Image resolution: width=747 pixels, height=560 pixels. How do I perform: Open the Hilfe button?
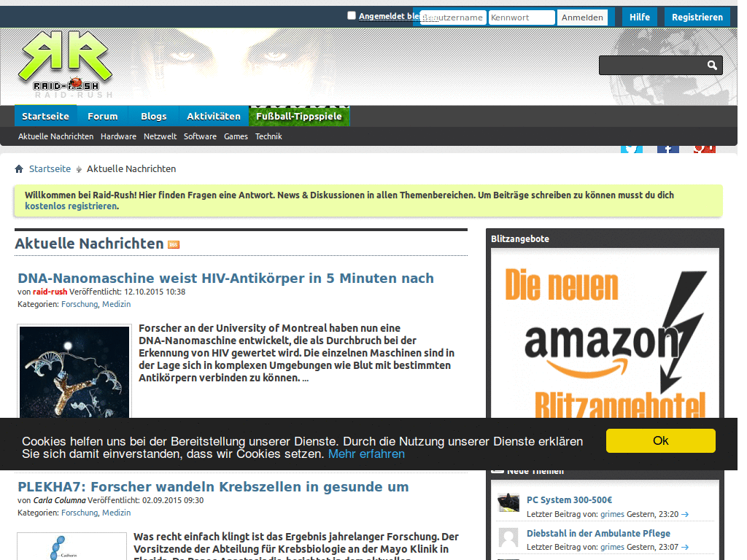639,17
